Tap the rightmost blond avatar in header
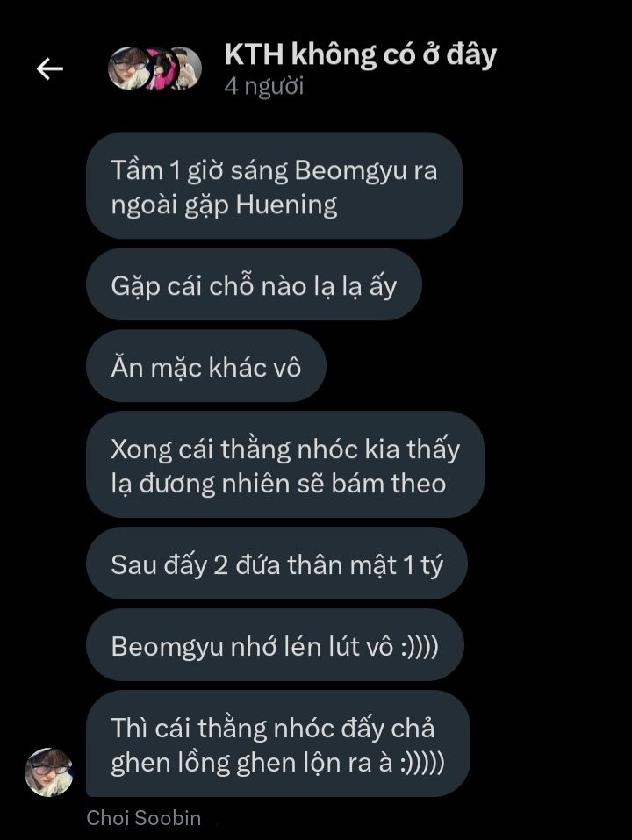 coord(188,68)
